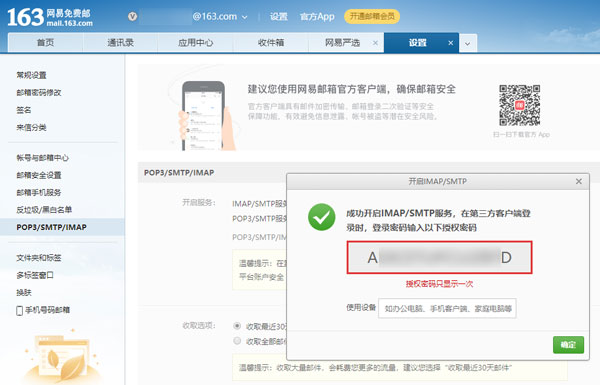600x385 pixels.
Task: Click the green 确定 button
Action: point(568,344)
